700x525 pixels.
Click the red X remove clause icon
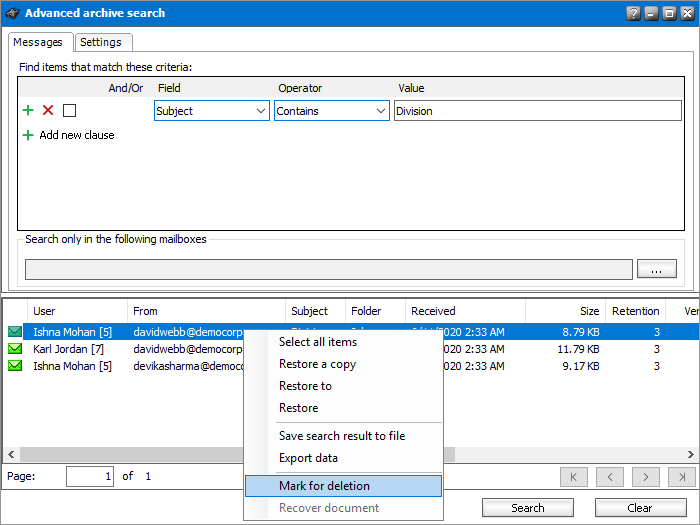48,111
